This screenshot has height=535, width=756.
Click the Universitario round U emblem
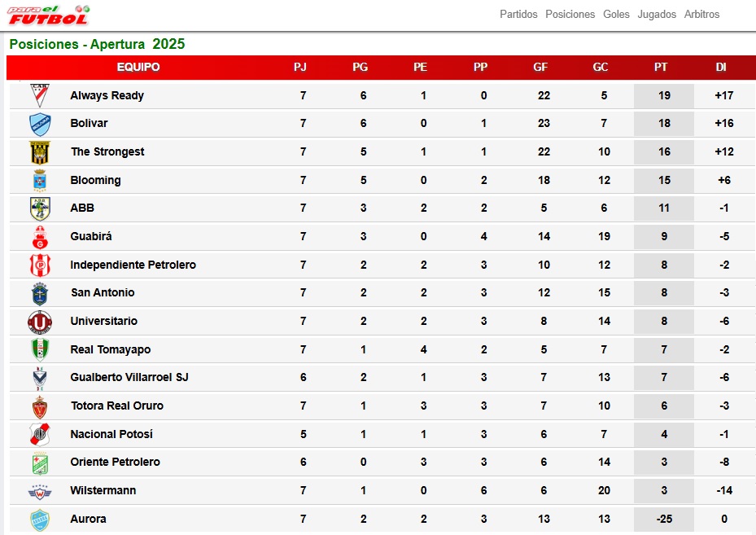point(40,322)
